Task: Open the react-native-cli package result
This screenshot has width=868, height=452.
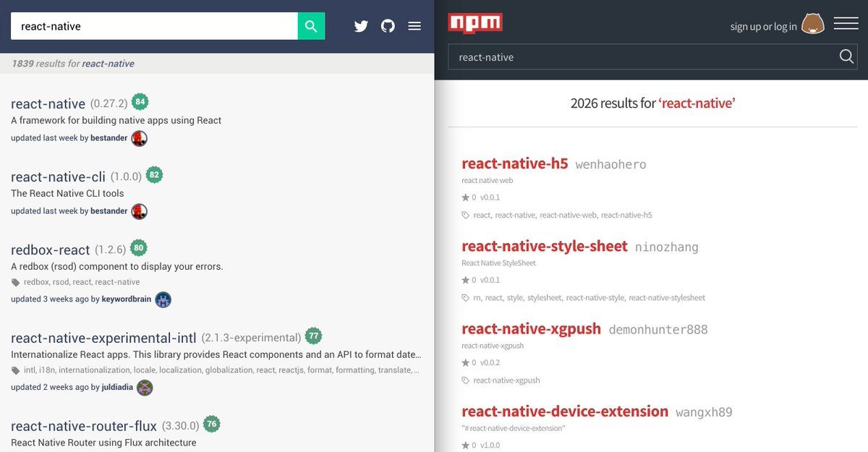Action: point(58,176)
